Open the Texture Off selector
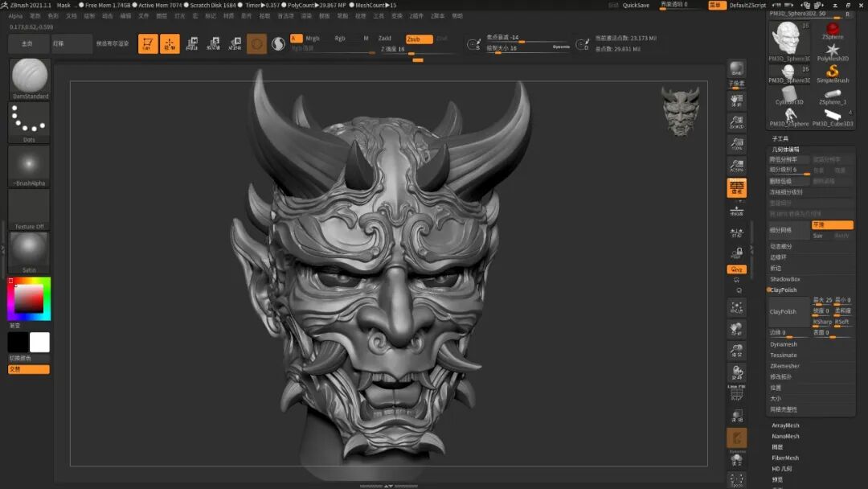The width and height of the screenshot is (868, 489). coord(30,209)
